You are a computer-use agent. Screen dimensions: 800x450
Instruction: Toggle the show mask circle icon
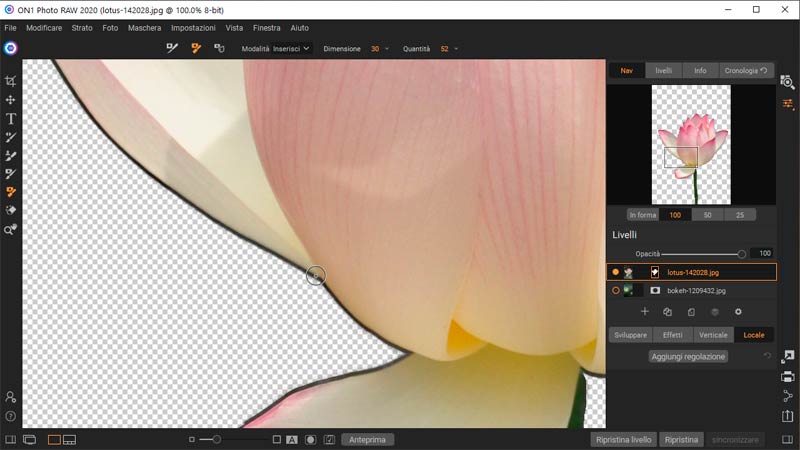(310, 439)
